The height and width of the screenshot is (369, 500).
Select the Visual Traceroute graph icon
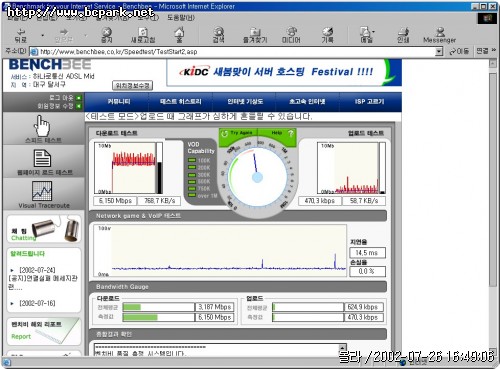[x=42, y=191]
